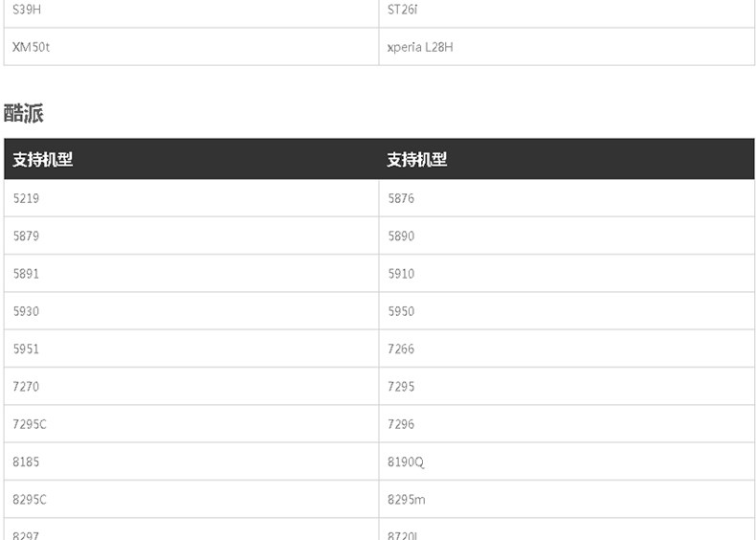Select the 5951 table cell

pos(26,349)
